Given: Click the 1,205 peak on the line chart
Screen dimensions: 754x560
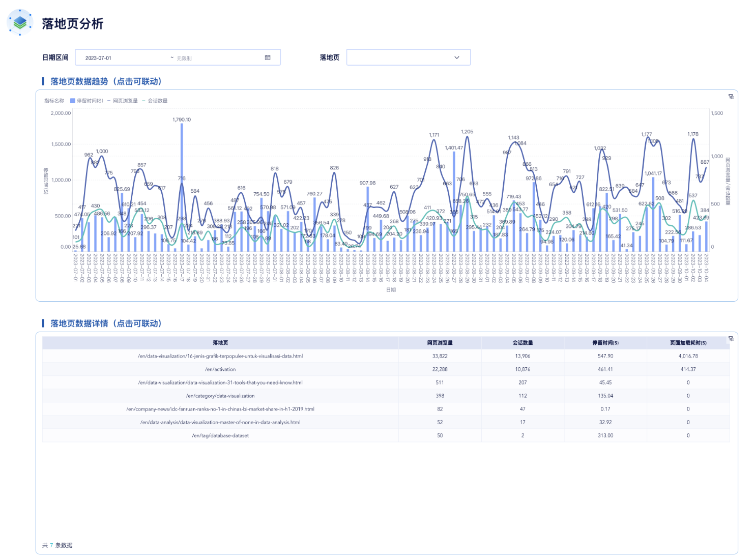Looking at the screenshot, I should click(x=467, y=137).
